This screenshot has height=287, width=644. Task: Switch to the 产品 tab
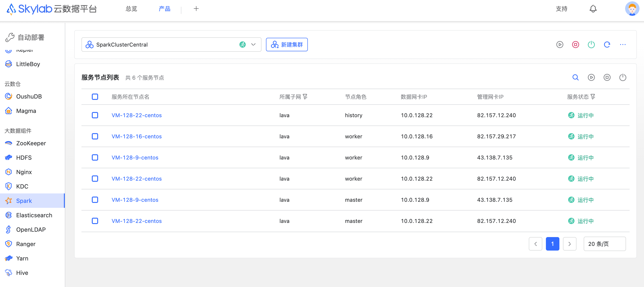click(164, 9)
